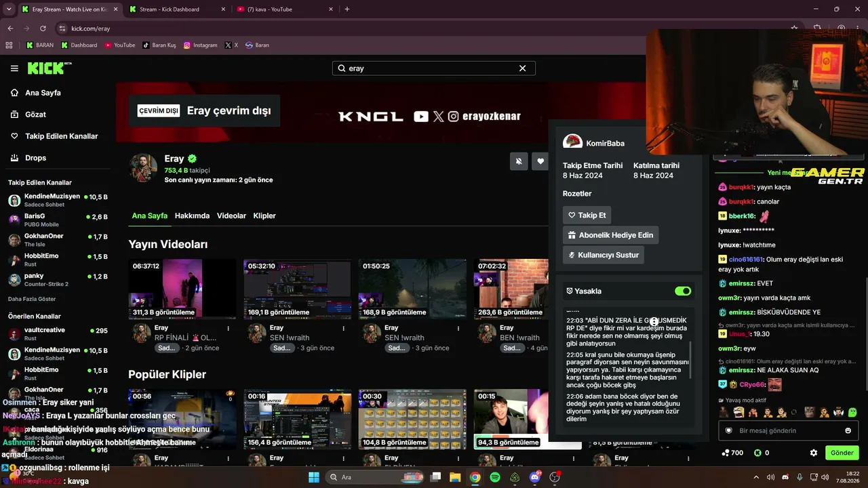Open Spotify from the taskbar
Screen dimensions: 868x488
coord(495,477)
